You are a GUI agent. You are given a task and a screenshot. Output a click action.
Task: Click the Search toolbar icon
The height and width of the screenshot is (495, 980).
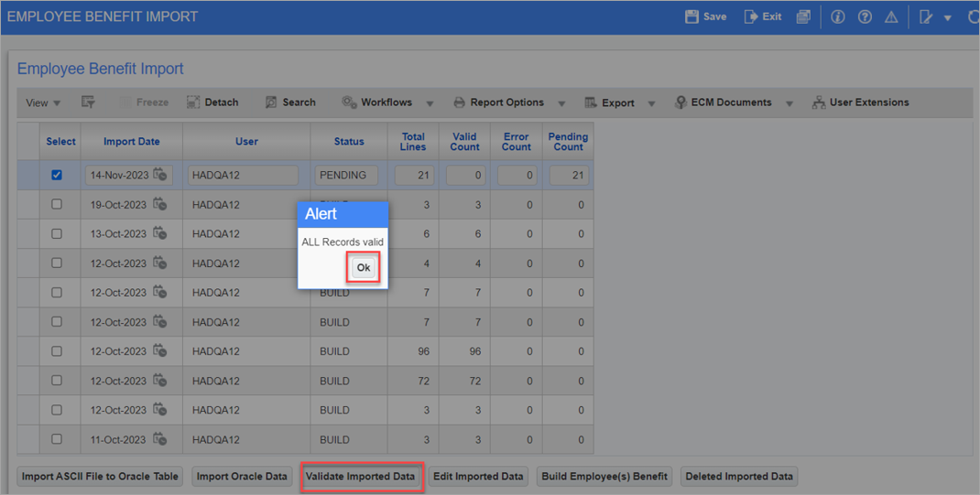coord(270,102)
